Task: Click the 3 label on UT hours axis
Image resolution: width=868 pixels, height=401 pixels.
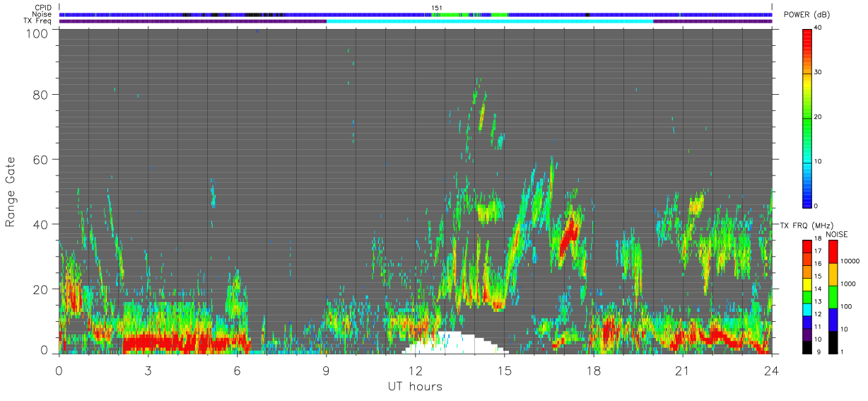Action: tap(148, 371)
